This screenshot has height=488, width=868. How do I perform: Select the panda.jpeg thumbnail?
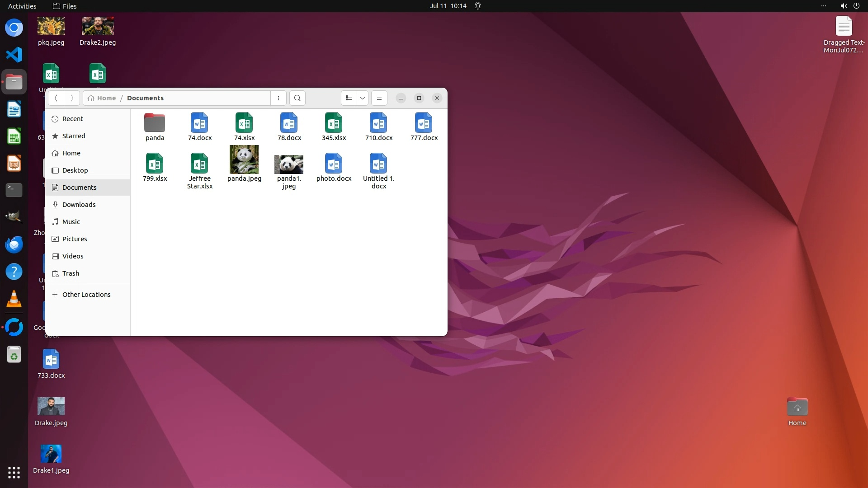244,163
